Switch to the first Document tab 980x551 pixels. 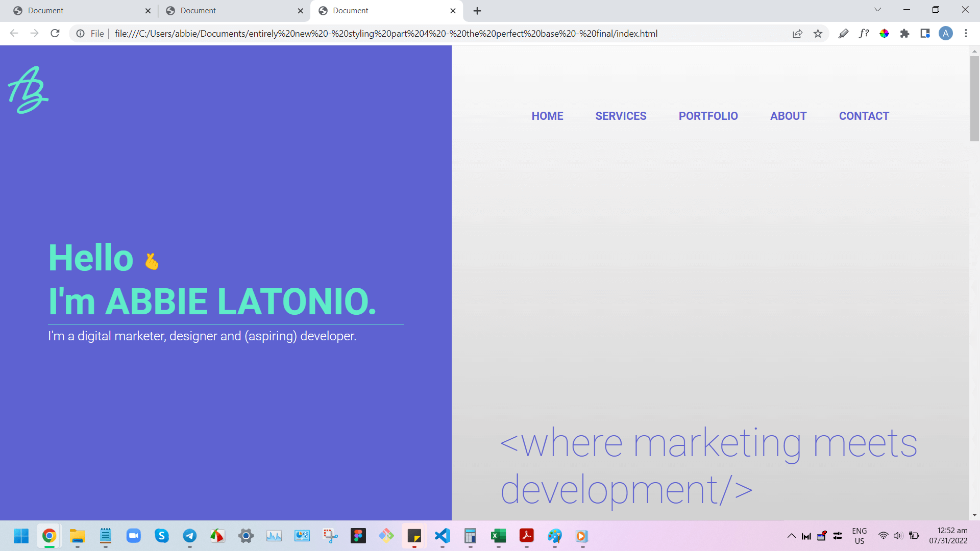(77, 11)
